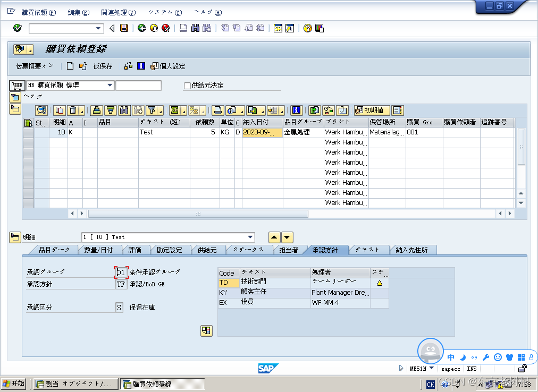The image size is (538, 392).
Task: Click the Help (question mark) icon
Action: [x=307, y=28]
